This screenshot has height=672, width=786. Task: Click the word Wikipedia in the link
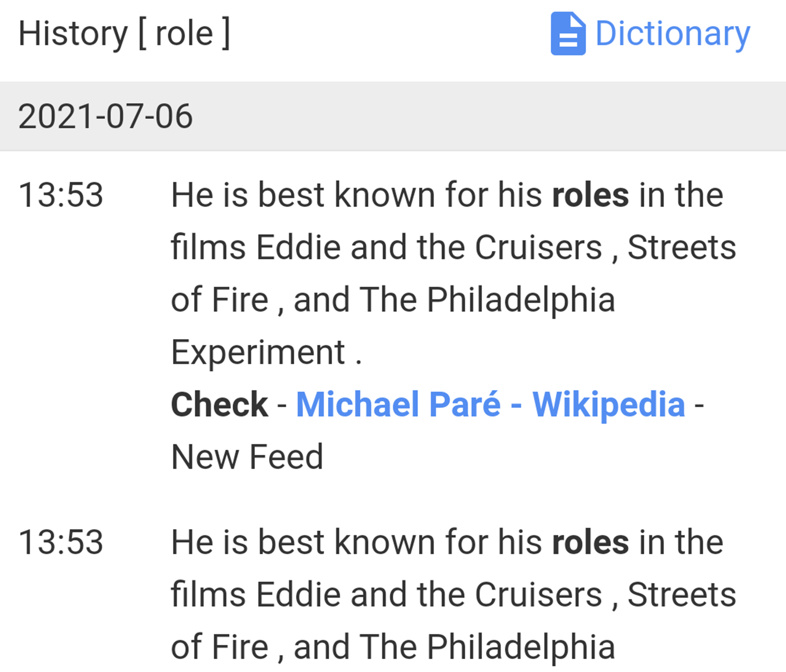pos(609,404)
